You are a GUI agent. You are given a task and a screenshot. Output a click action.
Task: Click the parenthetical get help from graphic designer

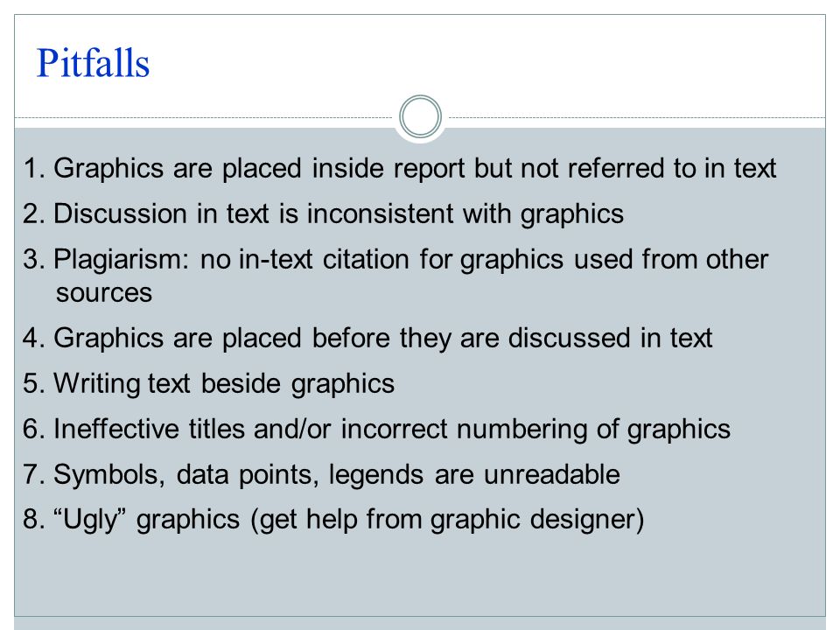coord(447,520)
